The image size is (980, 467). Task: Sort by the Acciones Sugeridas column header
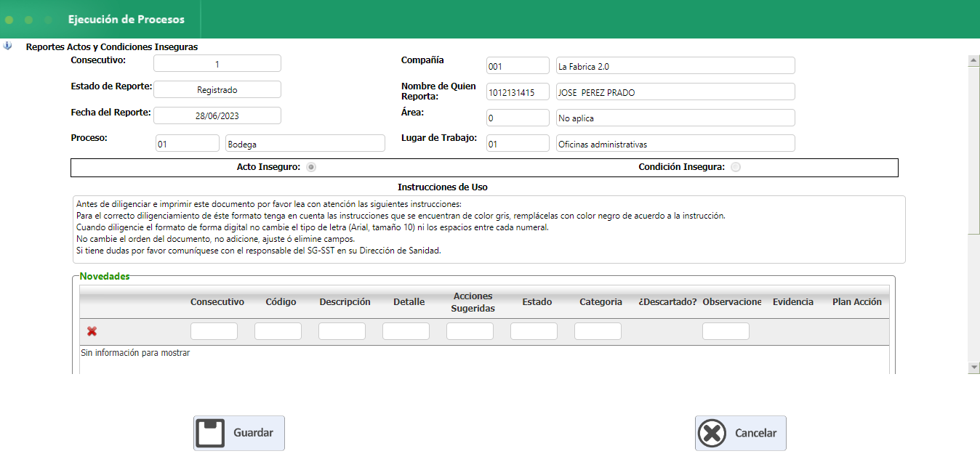point(473,302)
